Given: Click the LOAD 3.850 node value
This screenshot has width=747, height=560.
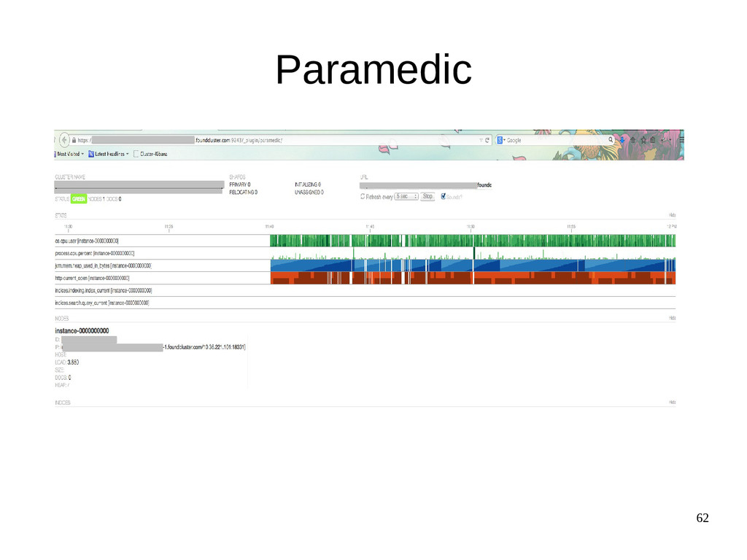Looking at the screenshot, I should pos(66,362).
